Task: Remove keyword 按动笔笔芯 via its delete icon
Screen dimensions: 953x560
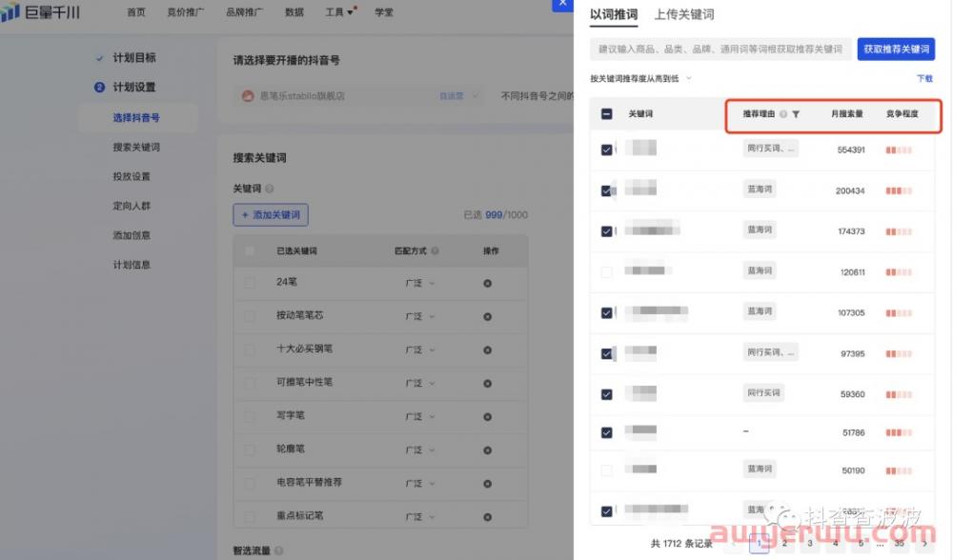Action: click(487, 317)
